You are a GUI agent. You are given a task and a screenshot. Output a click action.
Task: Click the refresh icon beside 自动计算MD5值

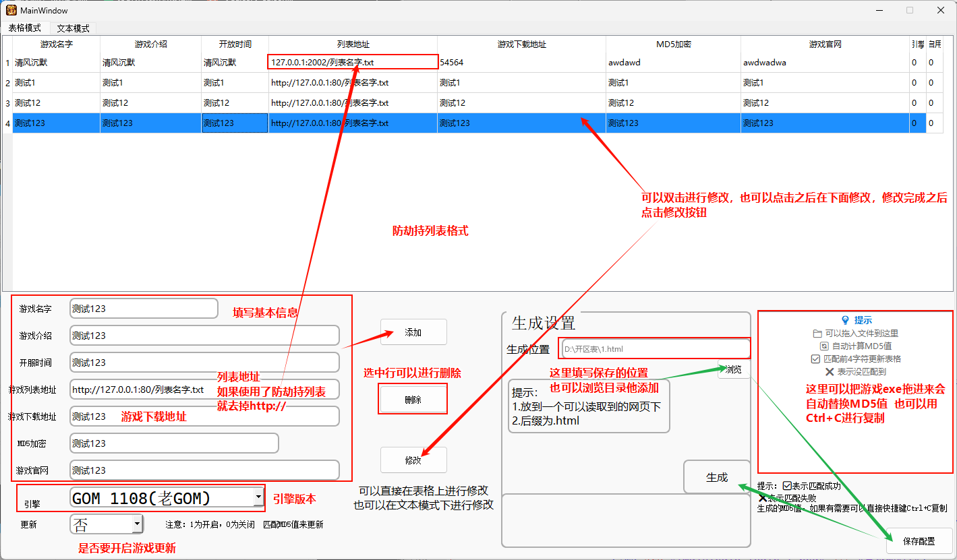tap(824, 346)
